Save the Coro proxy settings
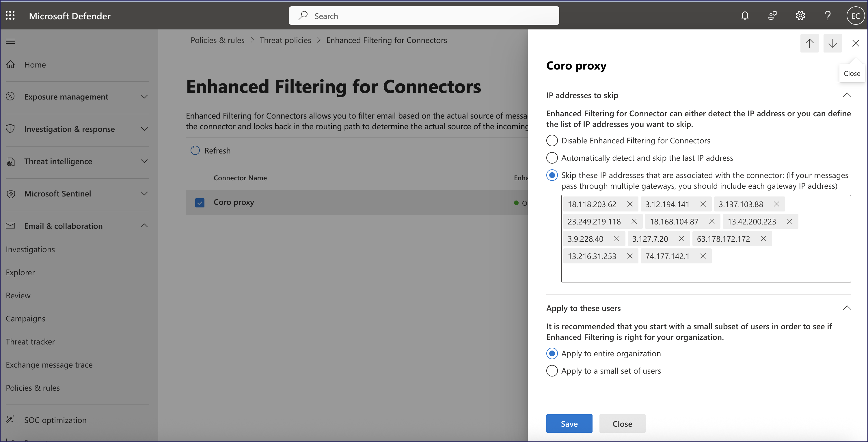 [x=569, y=424]
